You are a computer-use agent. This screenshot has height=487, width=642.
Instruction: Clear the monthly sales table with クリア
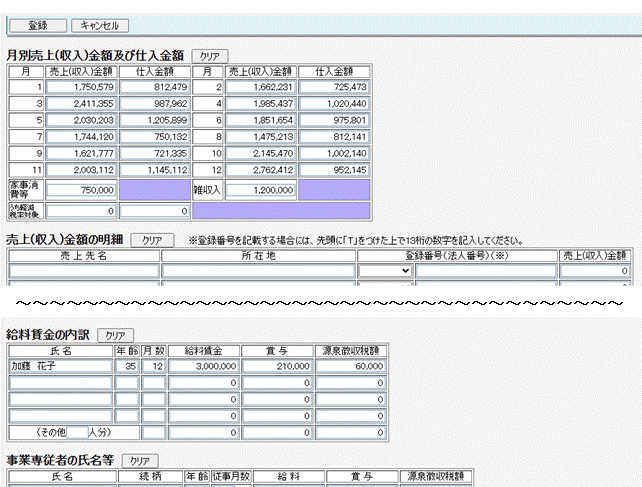(x=210, y=56)
